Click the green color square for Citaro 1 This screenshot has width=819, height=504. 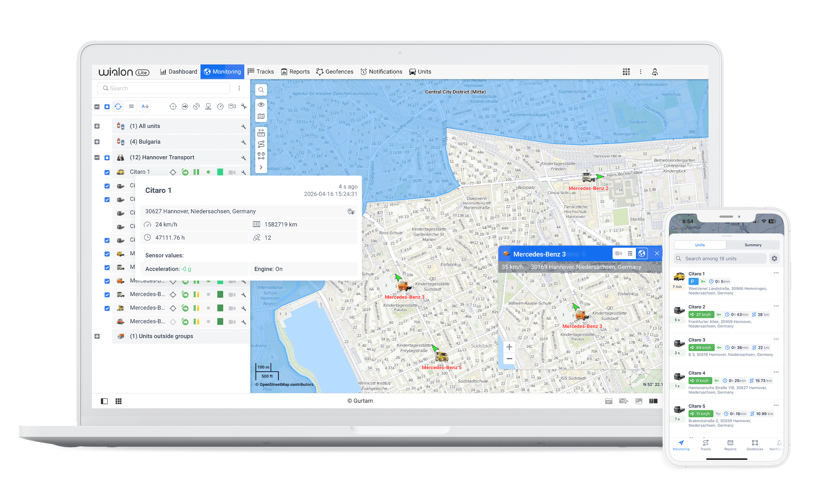[220, 172]
